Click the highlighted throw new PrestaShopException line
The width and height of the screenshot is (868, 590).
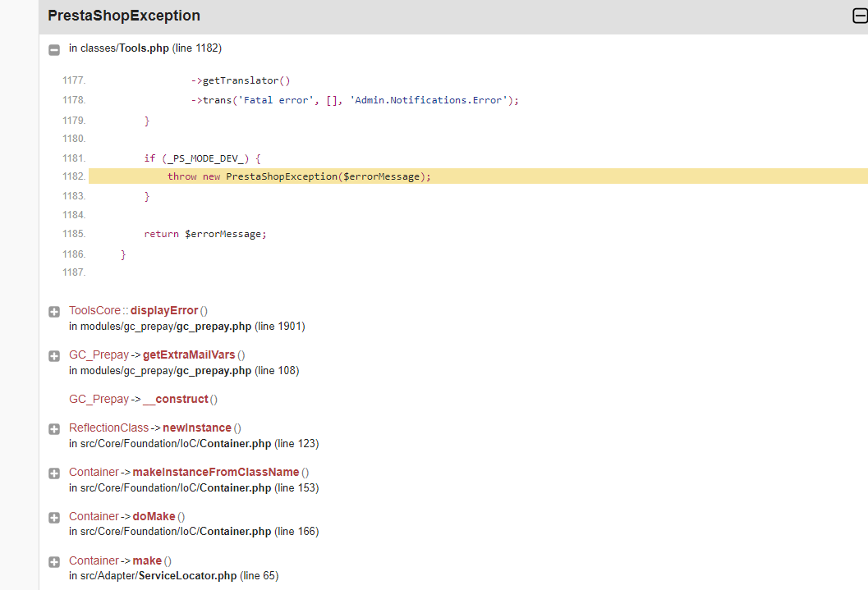(478, 176)
